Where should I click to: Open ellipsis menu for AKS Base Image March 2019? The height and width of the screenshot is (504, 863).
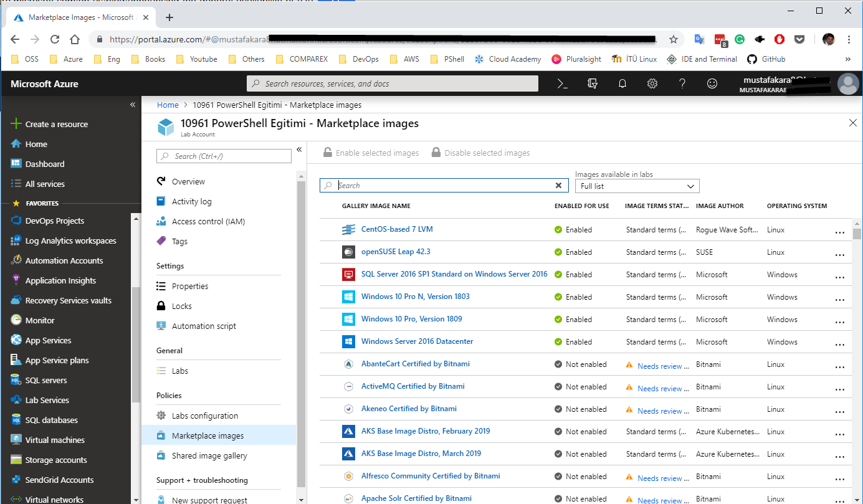[840, 456]
